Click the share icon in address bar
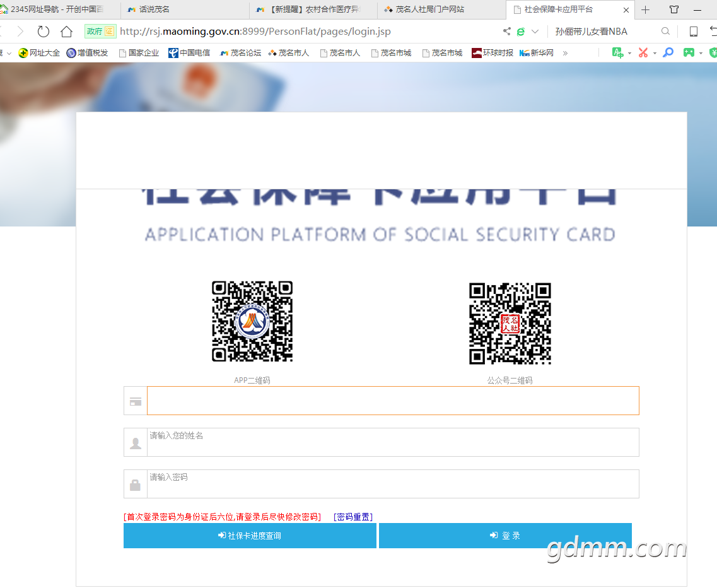The image size is (717, 588). click(x=506, y=31)
